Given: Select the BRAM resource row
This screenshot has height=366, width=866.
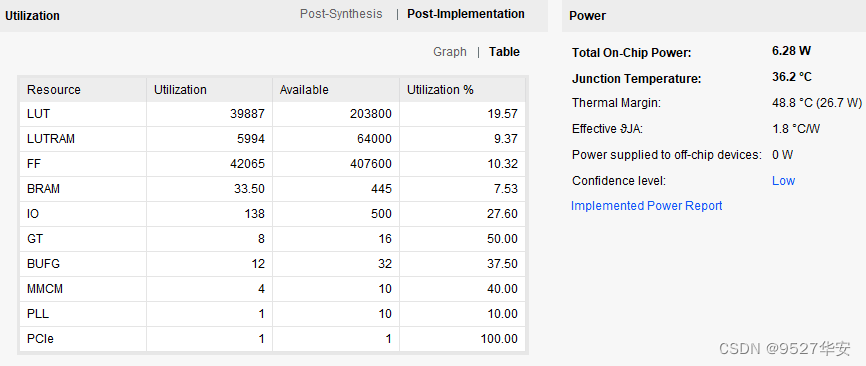Looking at the screenshot, I should pyautogui.click(x=273, y=189).
